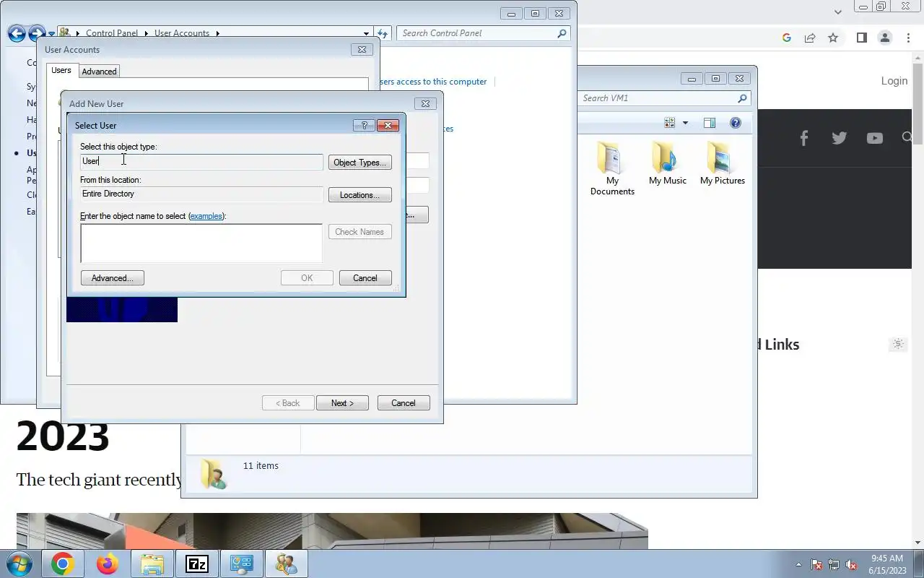Select the My Pictures folder
Viewport: 924px width, 578px height.
[723, 163]
